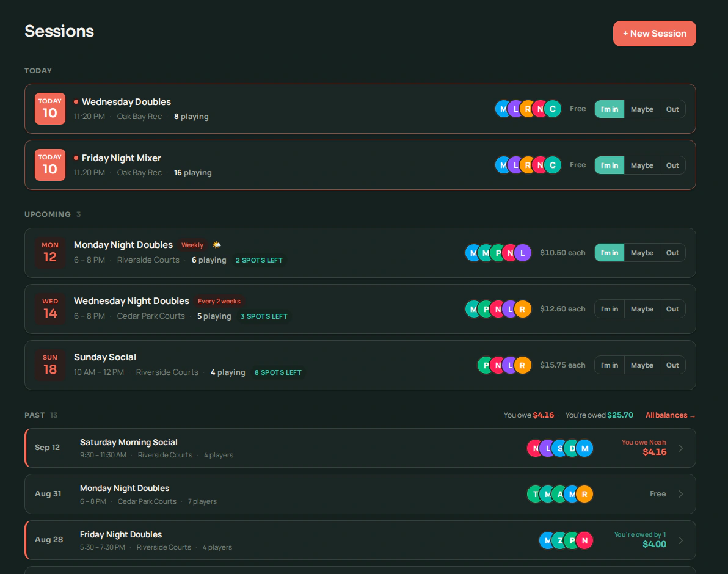Click the $15.75 each price

click(x=562, y=365)
